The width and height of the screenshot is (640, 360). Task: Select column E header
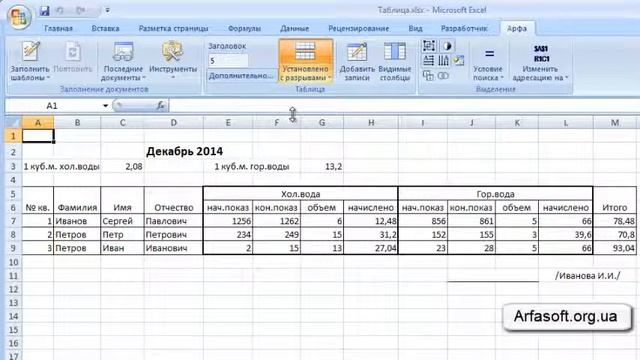pyautogui.click(x=228, y=122)
